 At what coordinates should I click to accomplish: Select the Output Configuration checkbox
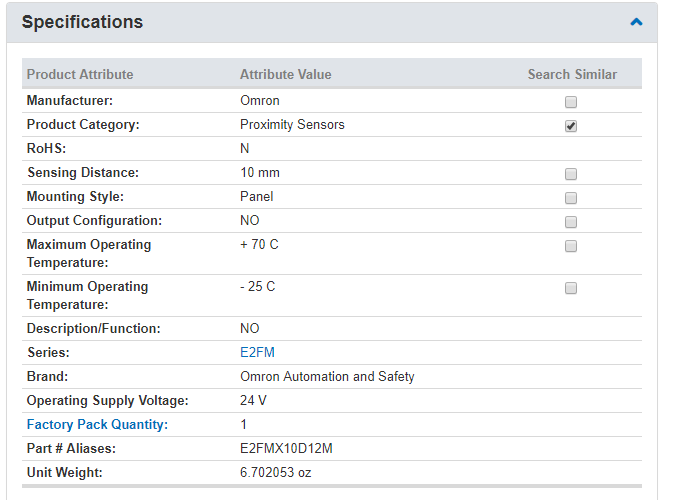(x=571, y=222)
